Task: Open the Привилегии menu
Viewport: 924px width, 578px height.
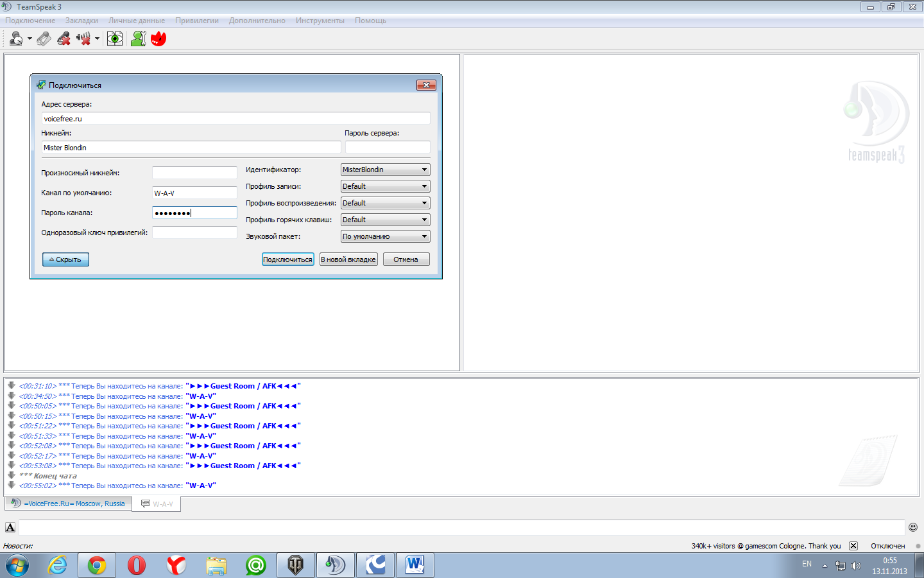Action: tap(197, 21)
